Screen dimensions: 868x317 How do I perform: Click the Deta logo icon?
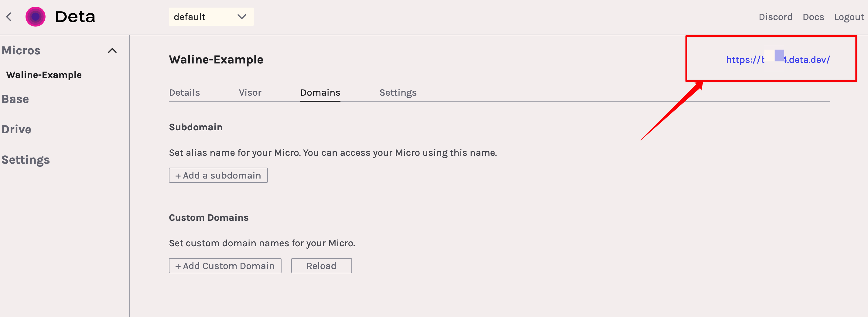tap(35, 16)
